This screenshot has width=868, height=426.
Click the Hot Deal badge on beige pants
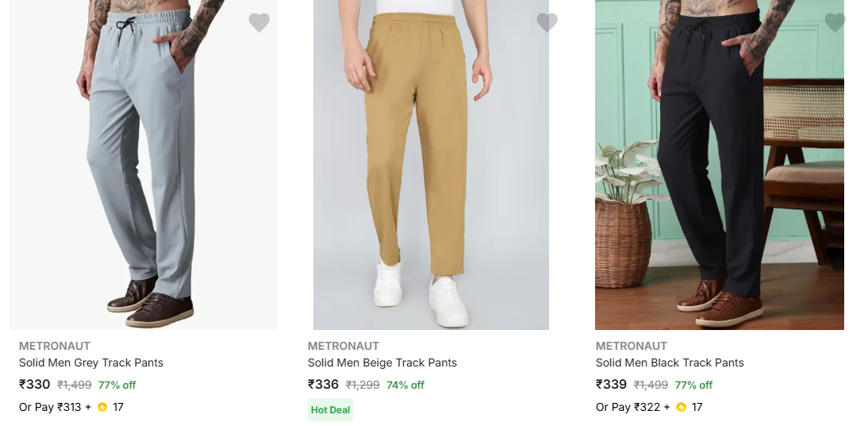click(330, 410)
